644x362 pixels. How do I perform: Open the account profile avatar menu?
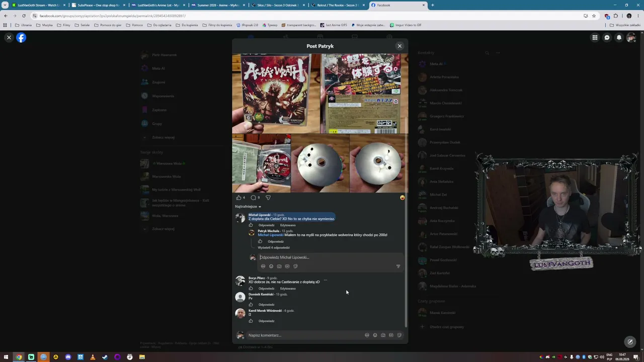(631, 38)
